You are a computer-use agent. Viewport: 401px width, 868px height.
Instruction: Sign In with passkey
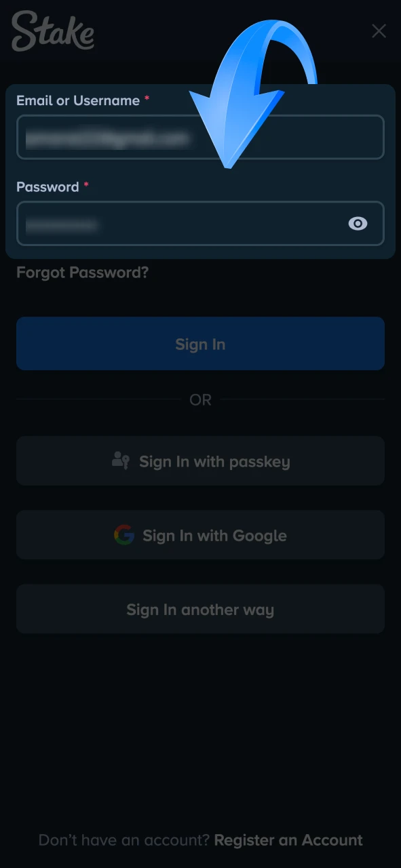click(x=200, y=461)
